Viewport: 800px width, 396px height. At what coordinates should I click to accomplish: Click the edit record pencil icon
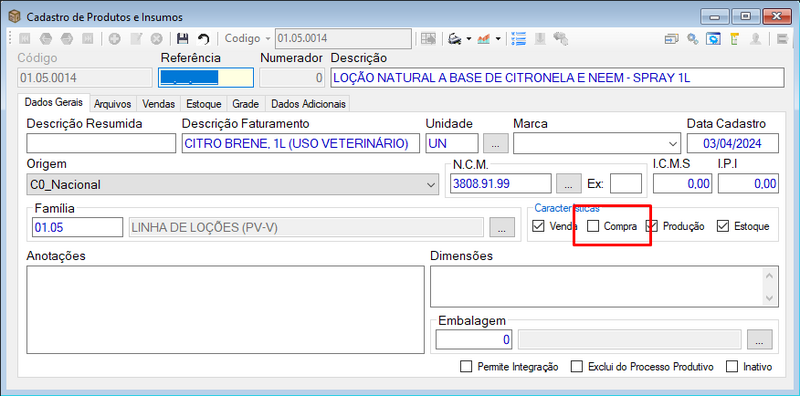136,39
